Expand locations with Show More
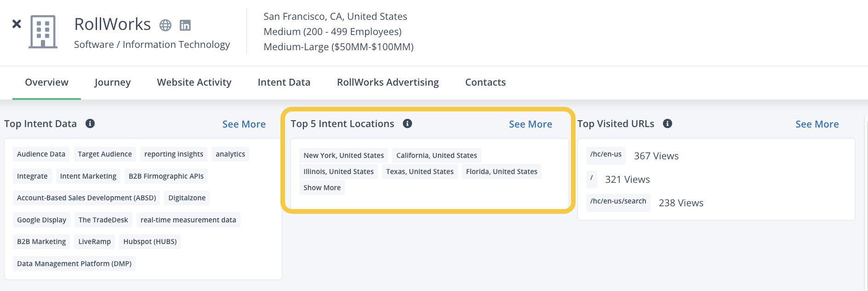This screenshot has height=291, width=868. [322, 188]
